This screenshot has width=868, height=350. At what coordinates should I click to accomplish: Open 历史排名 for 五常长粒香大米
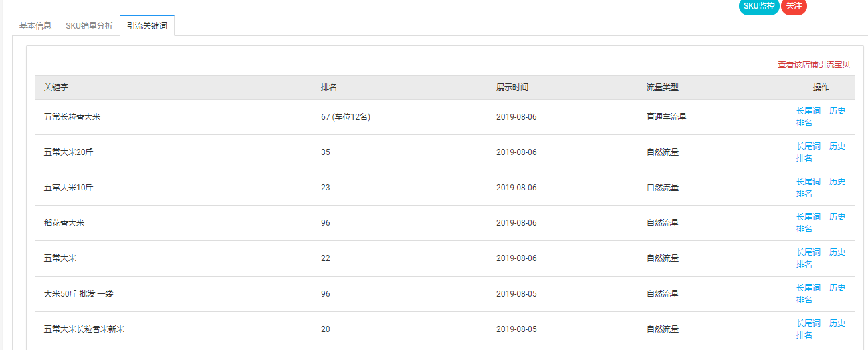pyautogui.click(x=837, y=111)
